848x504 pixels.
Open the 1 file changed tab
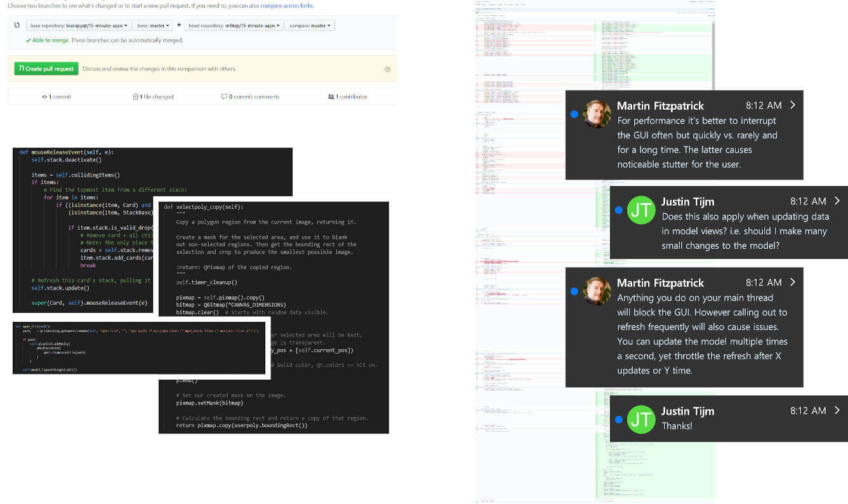click(153, 96)
